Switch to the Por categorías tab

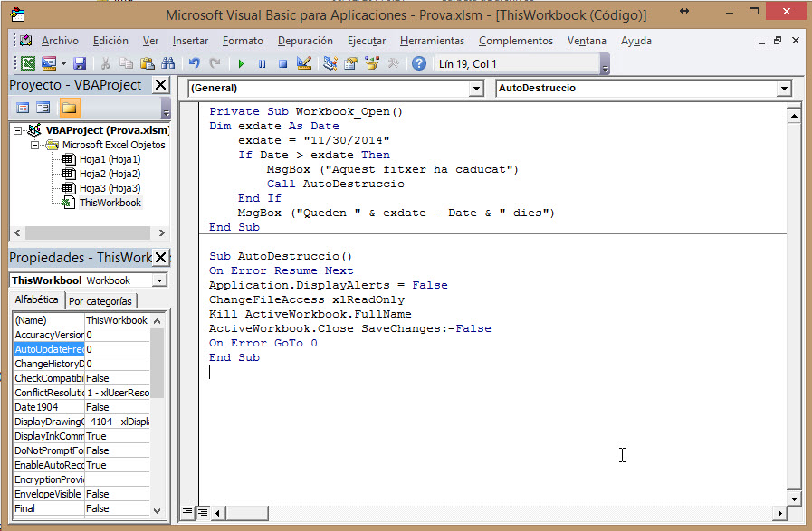pos(100,301)
